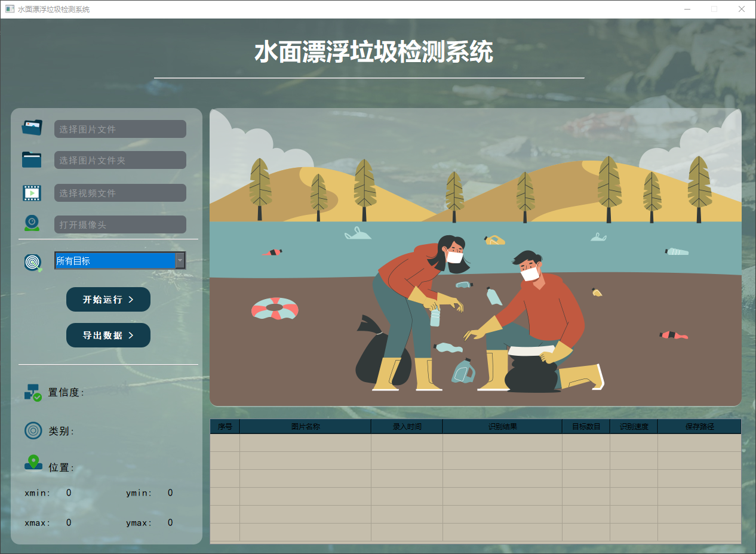This screenshot has height=554, width=756.
Task: Click the image folder picker icon
Action: (x=32, y=159)
